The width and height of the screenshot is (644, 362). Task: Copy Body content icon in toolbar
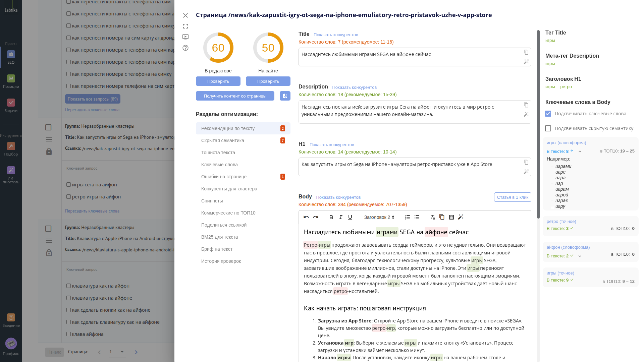tap(442, 217)
